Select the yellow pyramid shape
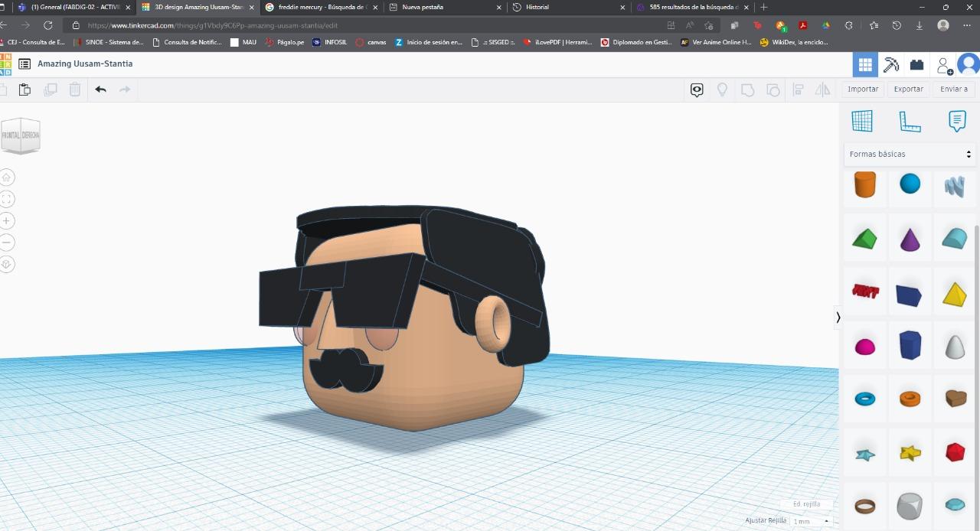The height and width of the screenshot is (531, 980). (954, 294)
